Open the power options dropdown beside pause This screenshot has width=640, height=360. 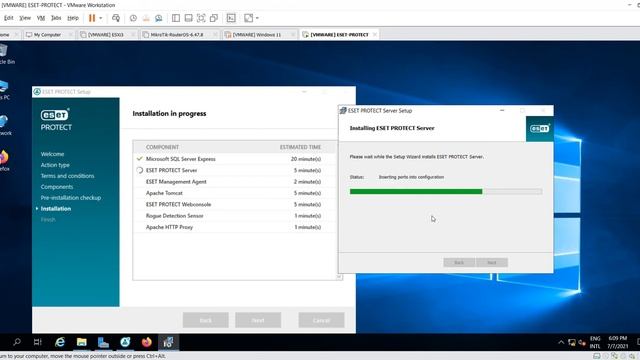coord(101,18)
